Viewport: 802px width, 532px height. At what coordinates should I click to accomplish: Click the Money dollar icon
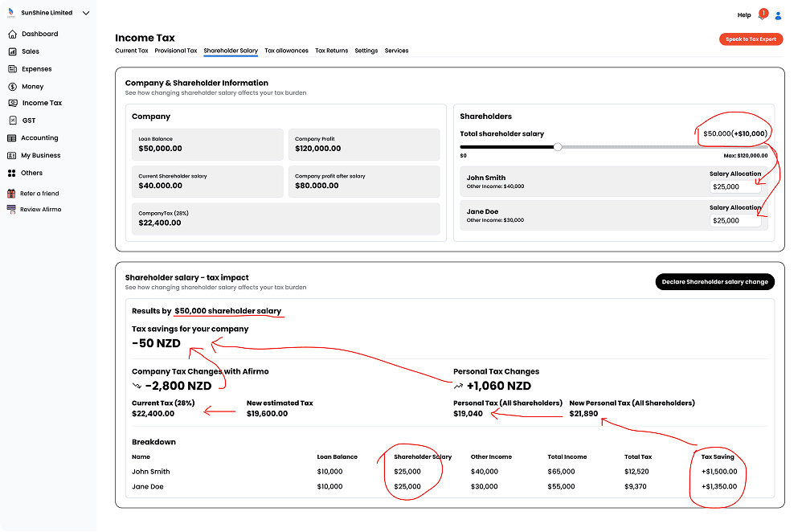click(12, 87)
